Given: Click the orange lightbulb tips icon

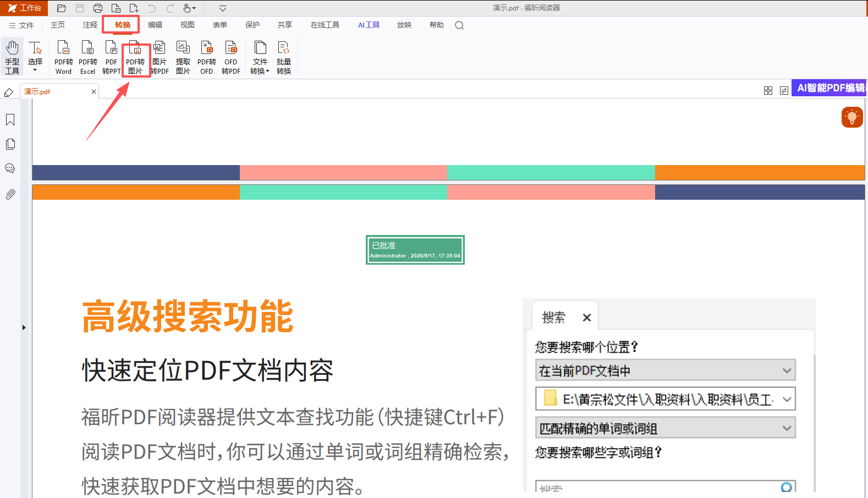Looking at the screenshot, I should coord(852,117).
